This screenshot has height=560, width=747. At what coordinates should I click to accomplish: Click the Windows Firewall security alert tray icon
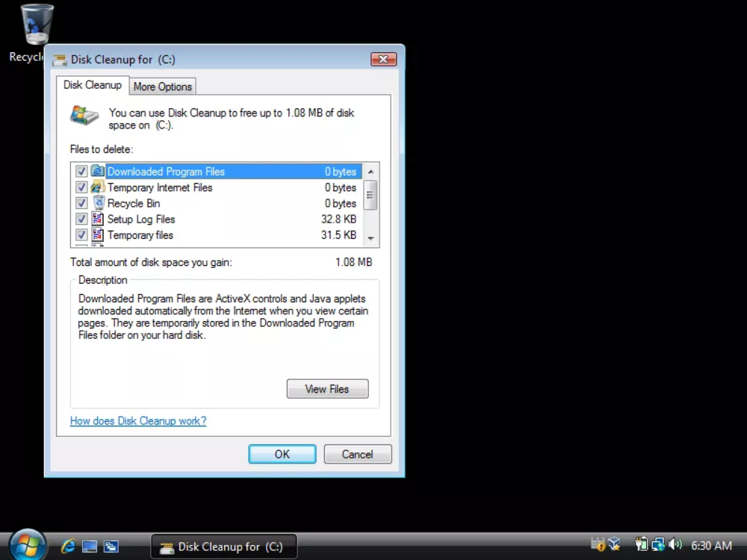pos(598,544)
